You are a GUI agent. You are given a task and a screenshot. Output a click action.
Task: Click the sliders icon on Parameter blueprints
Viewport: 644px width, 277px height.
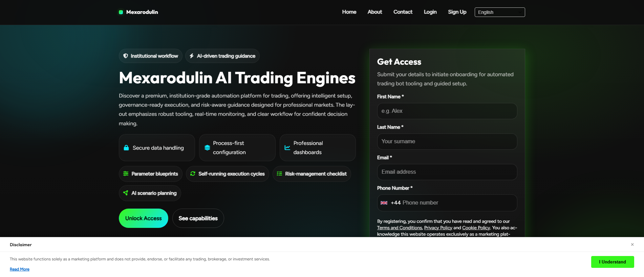(126, 174)
